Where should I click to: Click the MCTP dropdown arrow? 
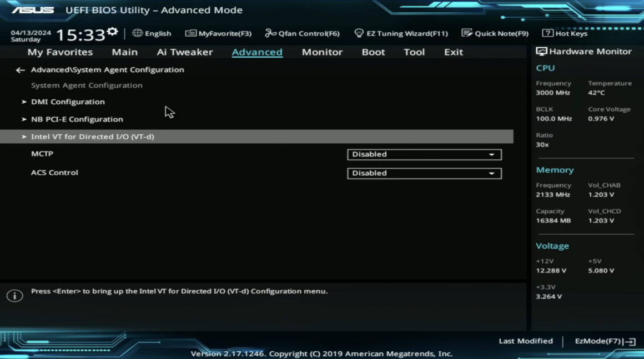coord(492,155)
